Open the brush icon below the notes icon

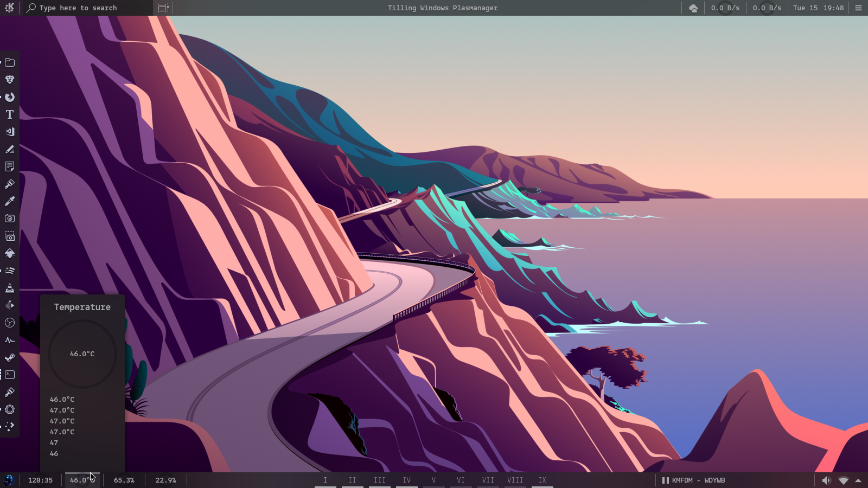pos(10,184)
